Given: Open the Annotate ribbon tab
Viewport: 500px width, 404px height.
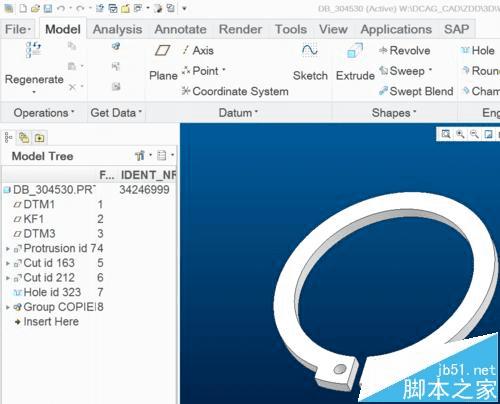Looking at the screenshot, I should point(180,29).
